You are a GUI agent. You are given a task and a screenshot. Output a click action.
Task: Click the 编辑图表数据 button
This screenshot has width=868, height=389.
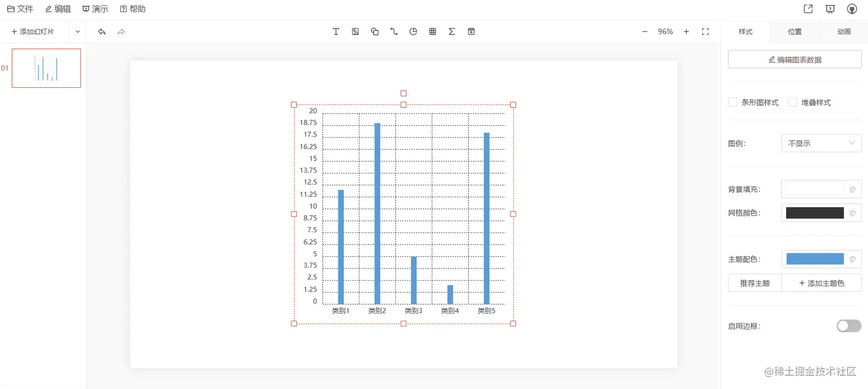click(x=795, y=59)
